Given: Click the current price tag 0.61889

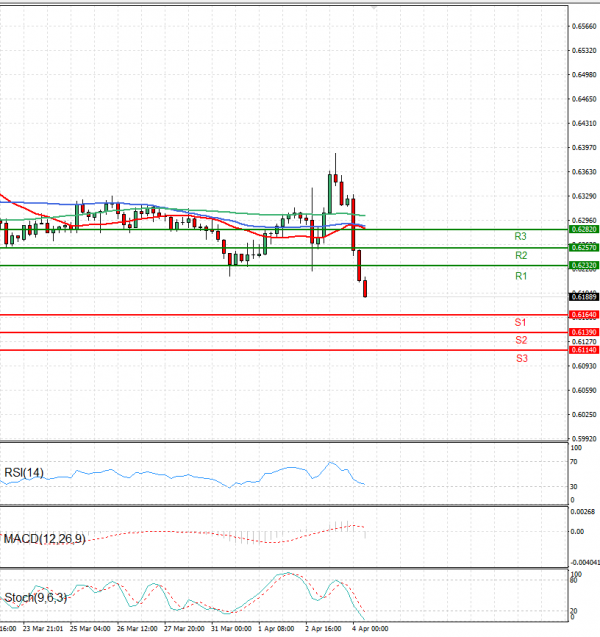Looking at the screenshot, I should tap(583, 297).
